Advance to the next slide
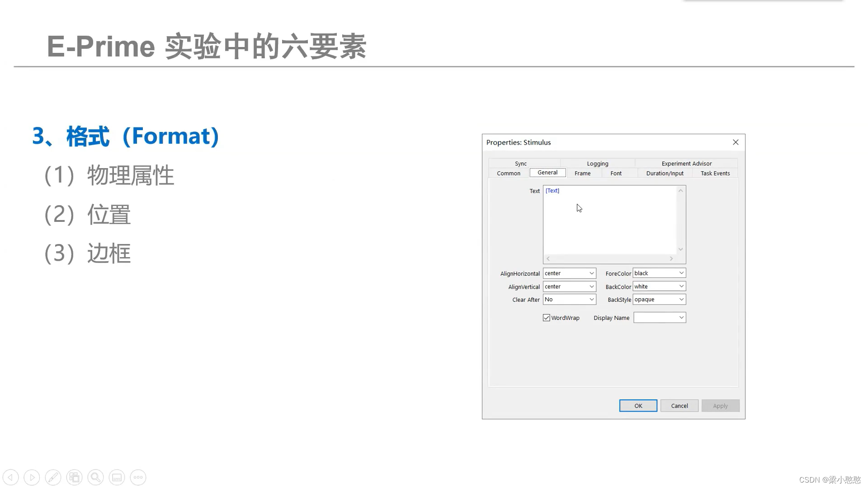Screen dimensions: 868x488 click(32, 477)
